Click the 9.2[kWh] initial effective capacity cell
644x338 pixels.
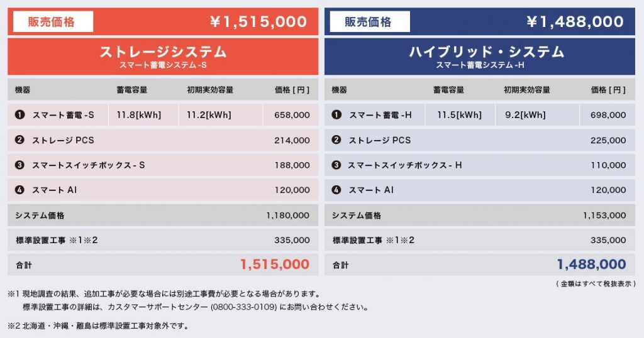[525, 115]
